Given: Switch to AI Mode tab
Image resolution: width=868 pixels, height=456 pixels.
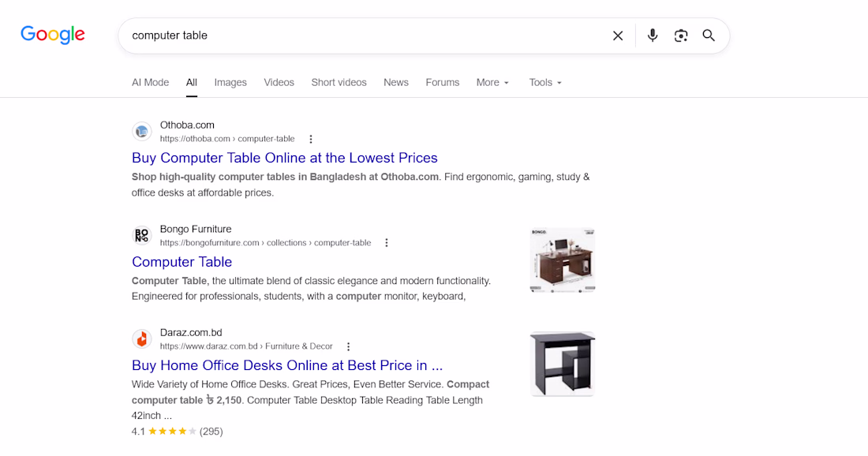Looking at the screenshot, I should click(x=151, y=83).
